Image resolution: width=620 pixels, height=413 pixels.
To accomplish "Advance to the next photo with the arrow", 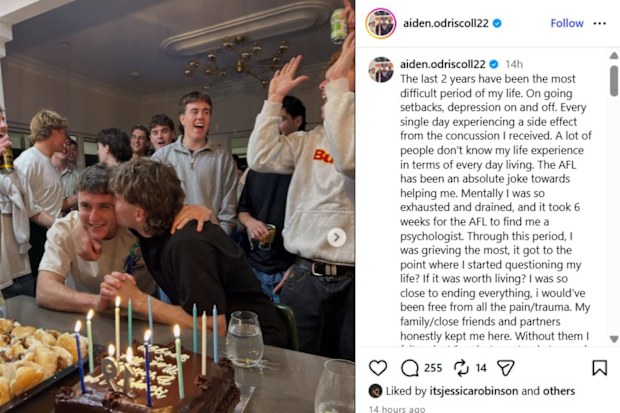I will pos(336,237).
